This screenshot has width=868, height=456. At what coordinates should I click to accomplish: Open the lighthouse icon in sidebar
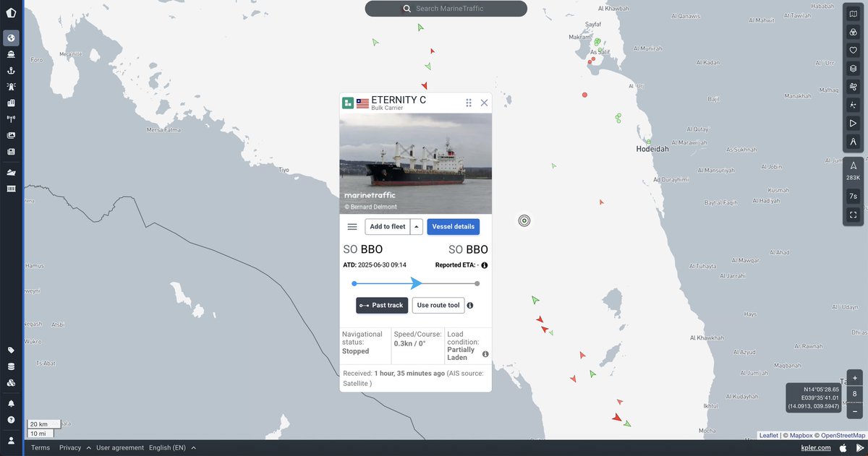pyautogui.click(x=11, y=87)
